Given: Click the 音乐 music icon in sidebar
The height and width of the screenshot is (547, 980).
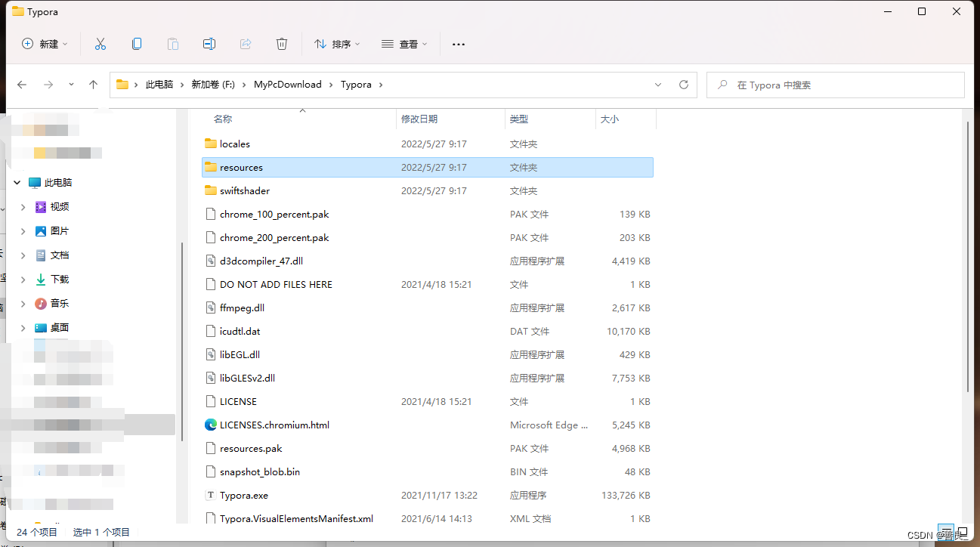Looking at the screenshot, I should [41, 304].
